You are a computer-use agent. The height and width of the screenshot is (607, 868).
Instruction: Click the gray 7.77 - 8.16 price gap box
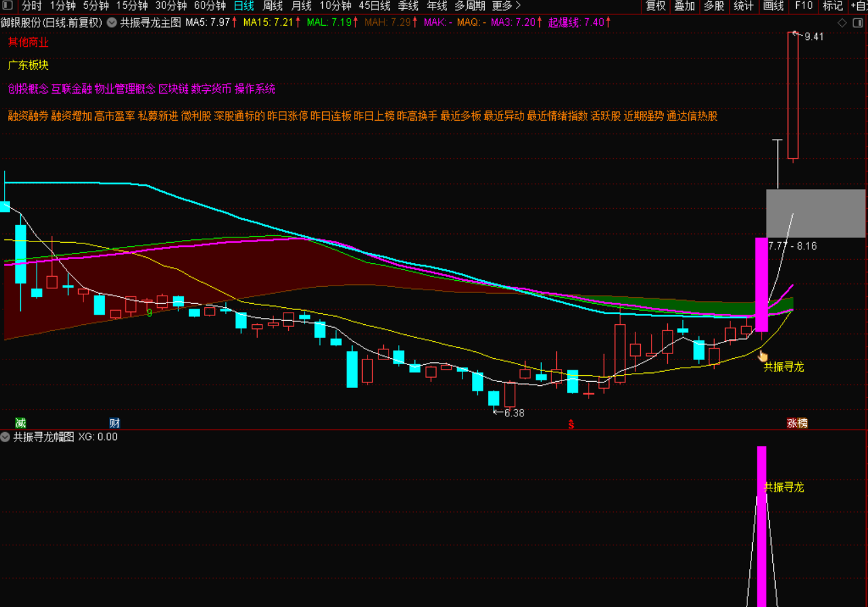[x=815, y=214]
